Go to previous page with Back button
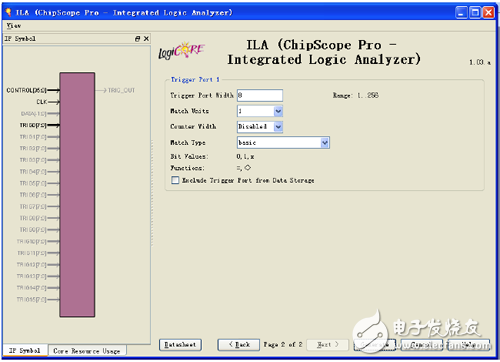Screen dimensions: 500x362 [x=239, y=345]
